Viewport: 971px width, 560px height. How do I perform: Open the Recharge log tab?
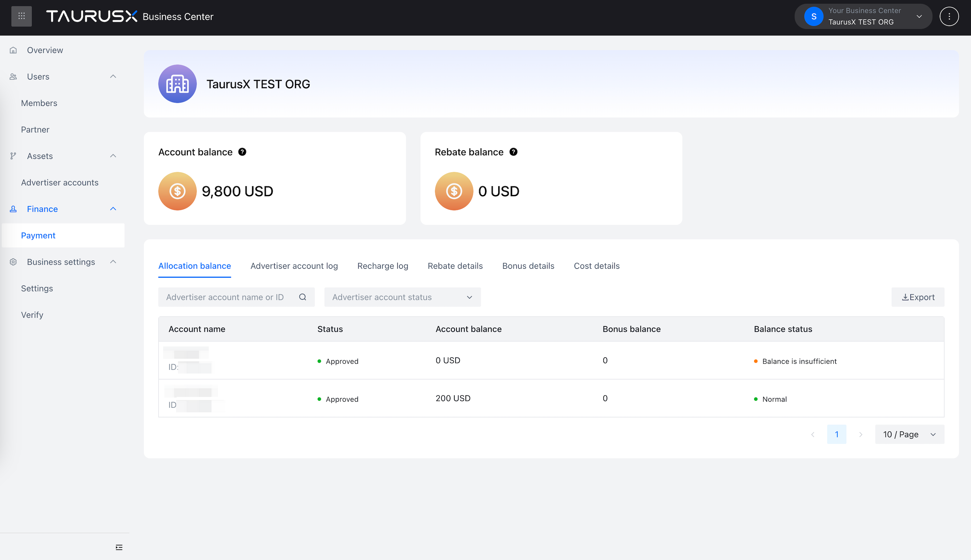pos(383,266)
